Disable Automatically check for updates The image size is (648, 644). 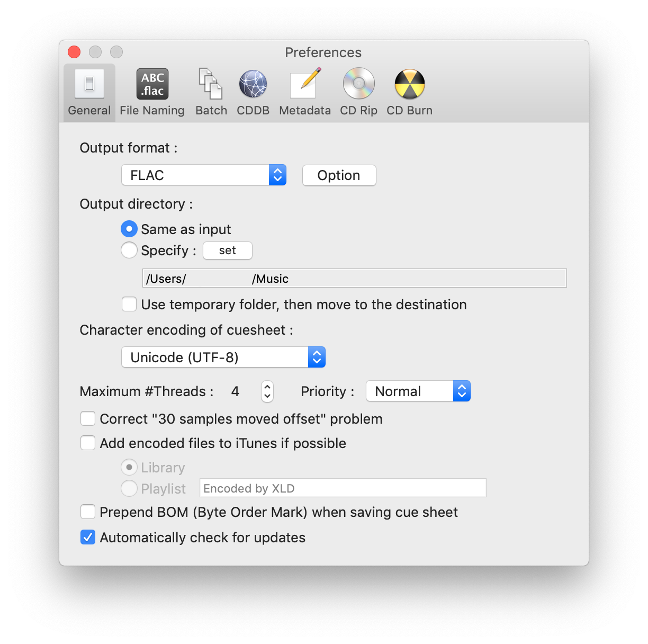(88, 537)
